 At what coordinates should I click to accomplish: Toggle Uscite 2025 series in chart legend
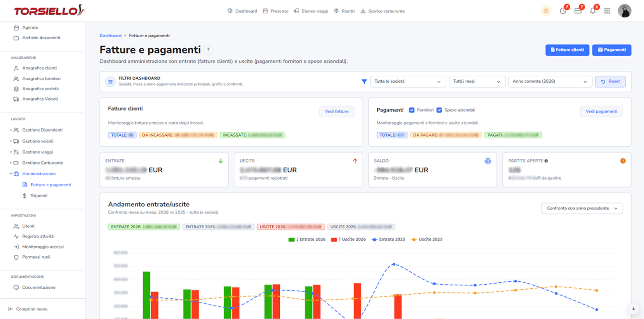pyautogui.click(x=427, y=239)
